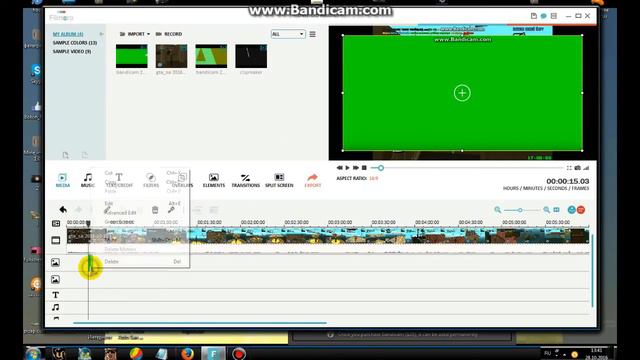Take a snapshot with camera icon

[x=578, y=168]
